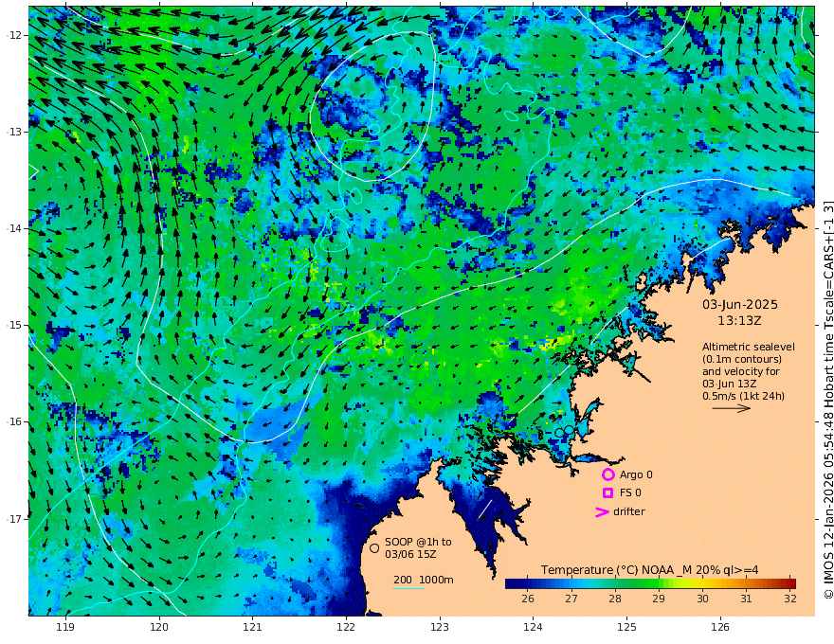Click colorbar tick label 31
Screen dimensions: 834x644
pyautogui.click(x=746, y=599)
